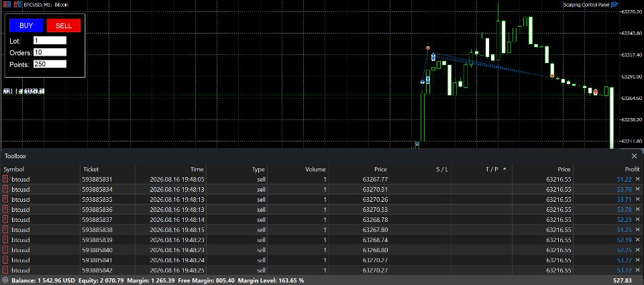This screenshot has width=644, height=285.
Task: Click the profit value 51.22
Action: (x=625, y=179)
